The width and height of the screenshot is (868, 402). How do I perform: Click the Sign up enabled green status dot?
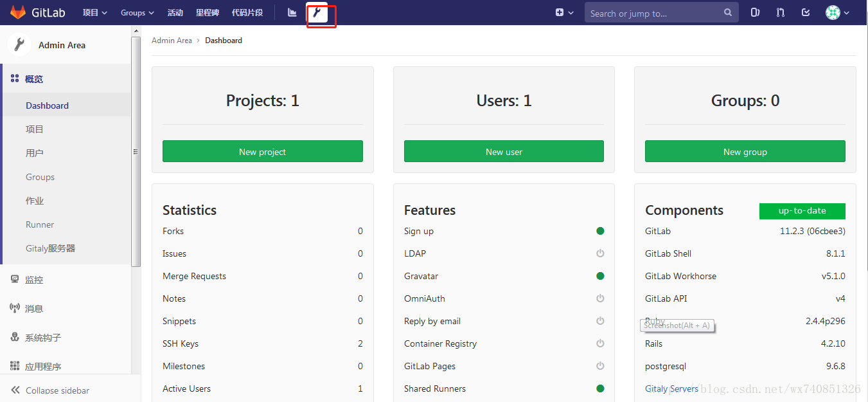coord(600,231)
